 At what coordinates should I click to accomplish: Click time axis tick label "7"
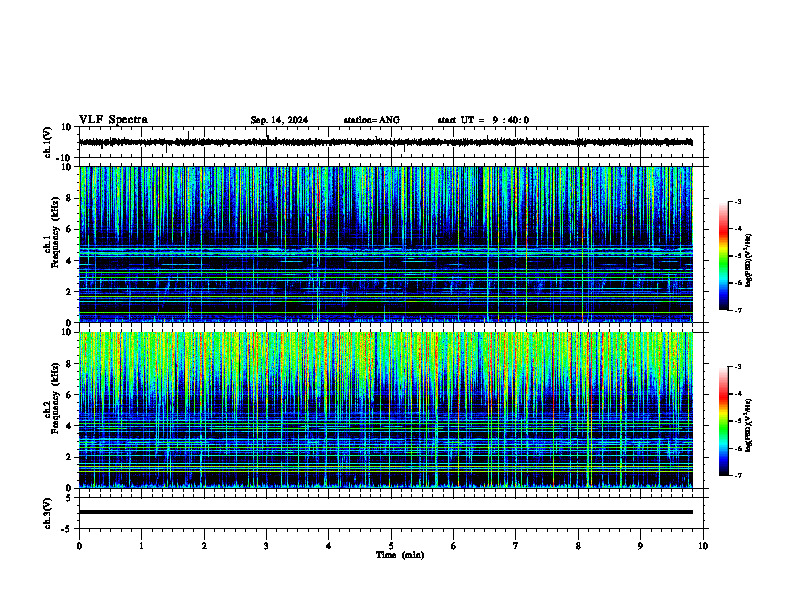pyautogui.click(x=516, y=546)
